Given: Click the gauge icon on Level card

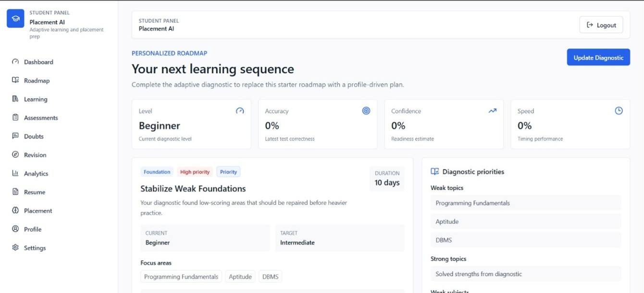Looking at the screenshot, I should (x=240, y=111).
